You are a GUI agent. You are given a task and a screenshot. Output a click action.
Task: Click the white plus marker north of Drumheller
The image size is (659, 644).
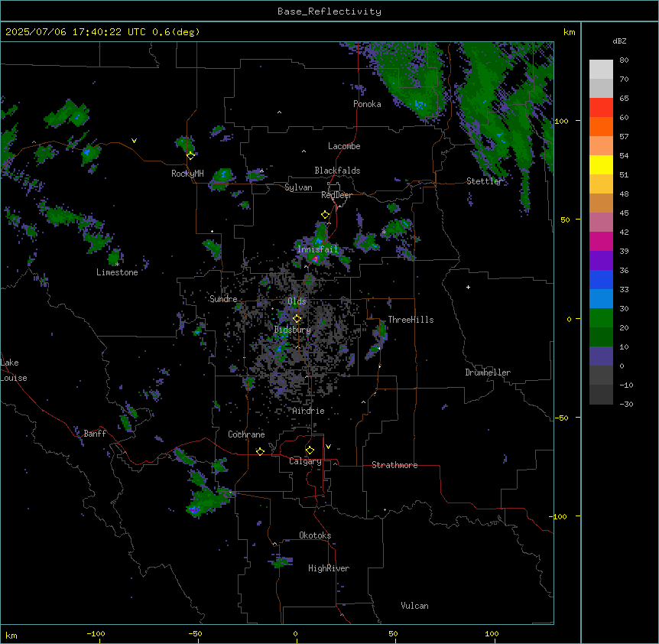(468, 287)
